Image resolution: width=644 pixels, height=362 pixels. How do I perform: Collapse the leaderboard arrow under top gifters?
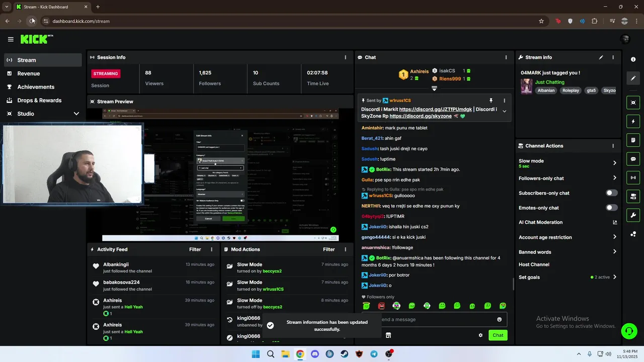(x=434, y=88)
